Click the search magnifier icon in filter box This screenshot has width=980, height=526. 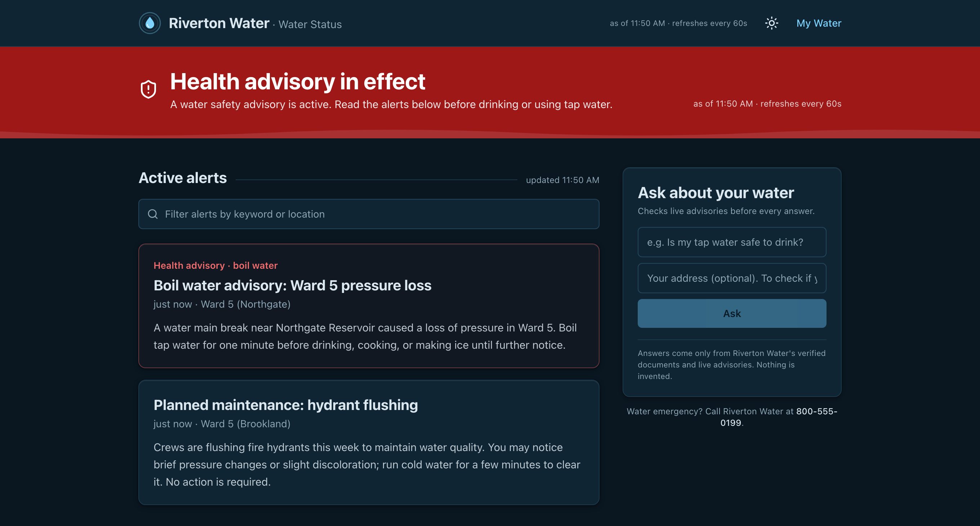(x=153, y=214)
